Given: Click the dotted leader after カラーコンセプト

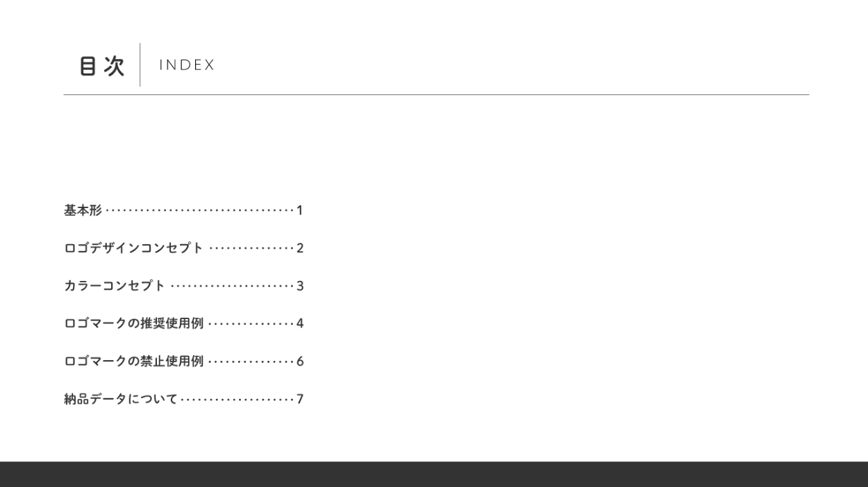Looking at the screenshot, I should click(x=232, y=286).
